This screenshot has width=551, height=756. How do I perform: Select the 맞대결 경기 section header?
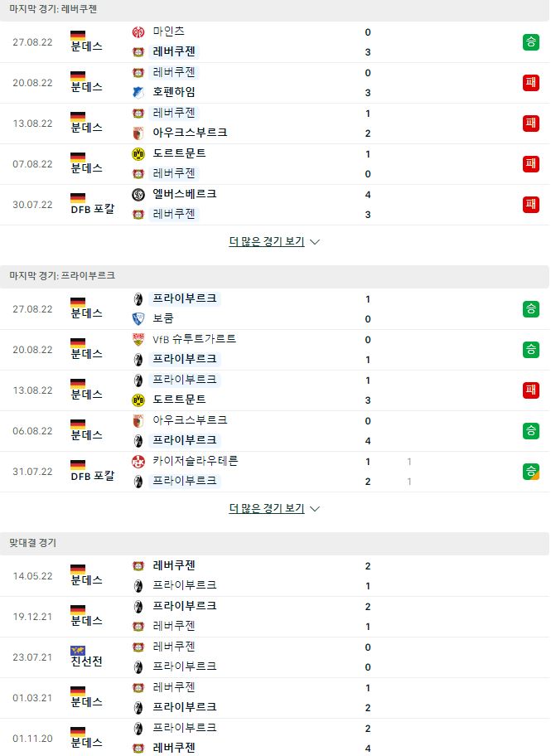pos(33,543)
